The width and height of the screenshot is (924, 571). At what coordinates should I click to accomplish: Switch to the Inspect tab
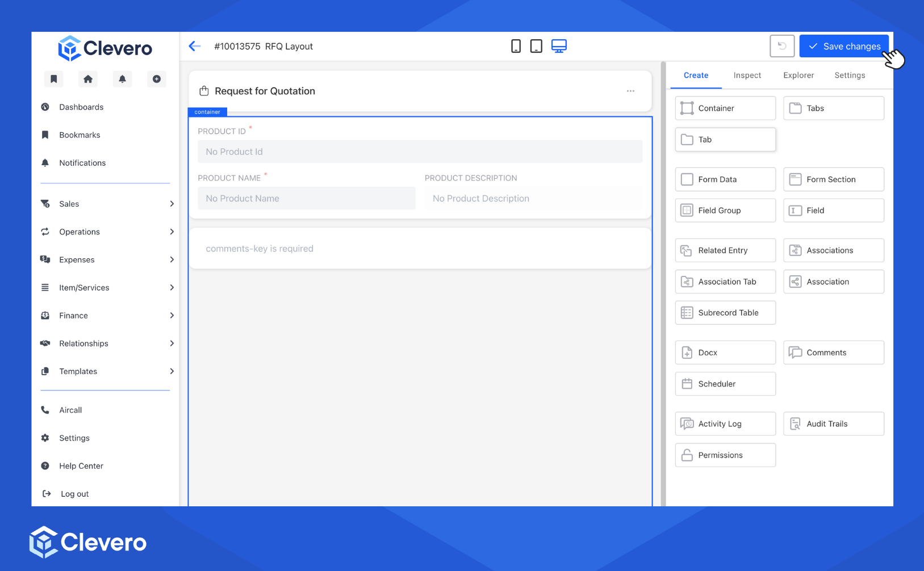pyautogui.click(x=747, y=75)
